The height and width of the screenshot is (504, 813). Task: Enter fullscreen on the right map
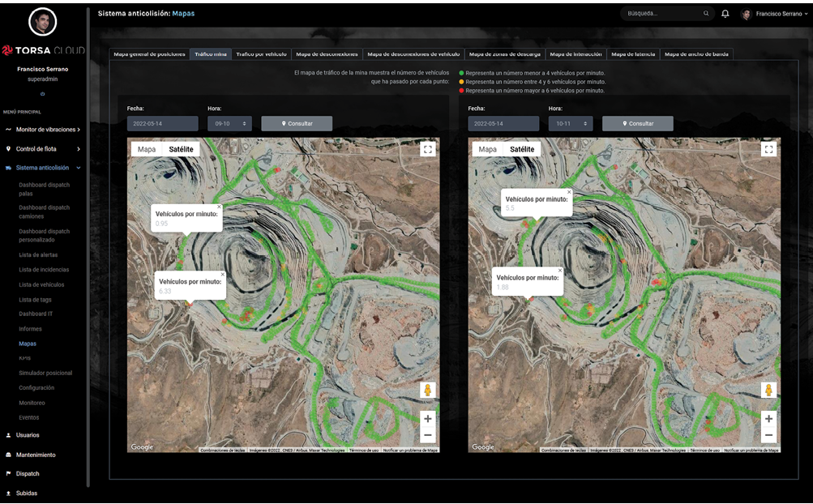[769, 149]
